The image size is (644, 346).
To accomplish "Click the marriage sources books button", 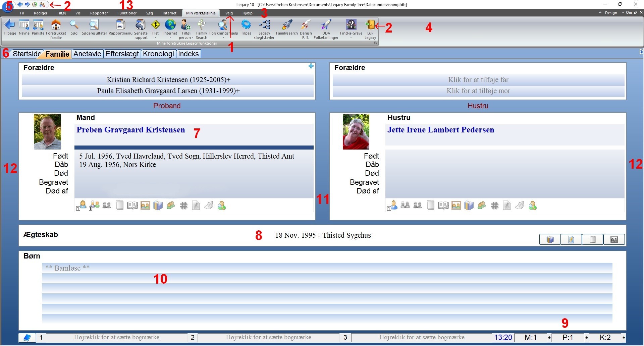I will (550, 239).
